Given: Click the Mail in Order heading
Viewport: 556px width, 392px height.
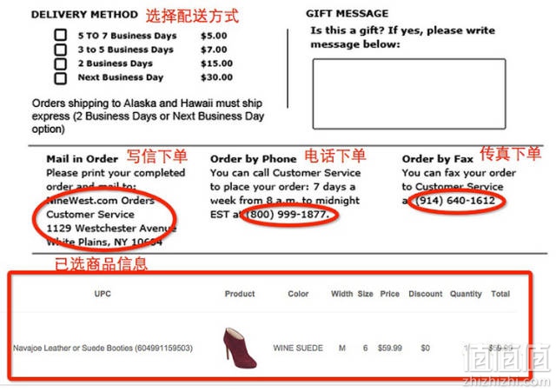Looking at the screenshot, I should [x=83, y=159].
